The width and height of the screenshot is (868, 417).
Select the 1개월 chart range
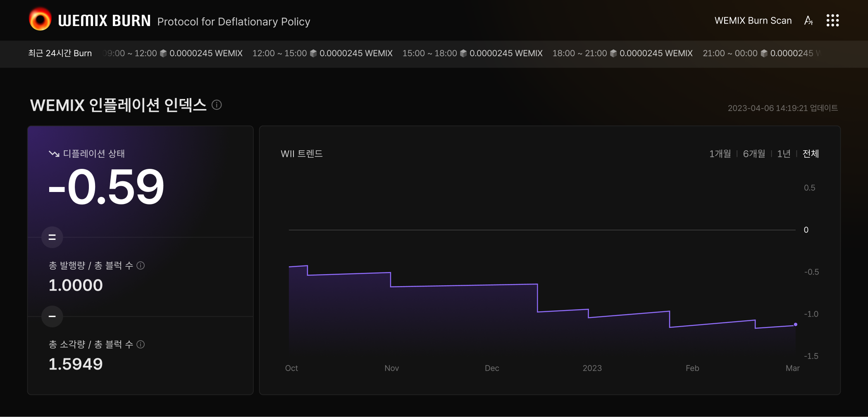click(720, 154)
